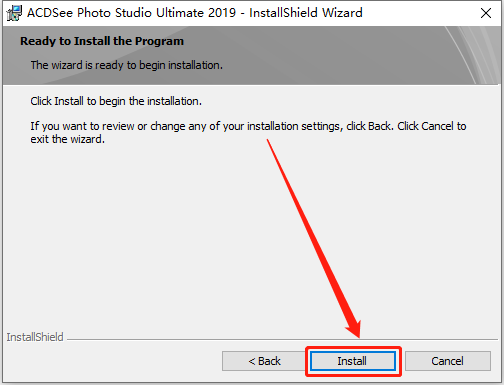Click the "Click Install to begin" instruction line

[116, 101]
